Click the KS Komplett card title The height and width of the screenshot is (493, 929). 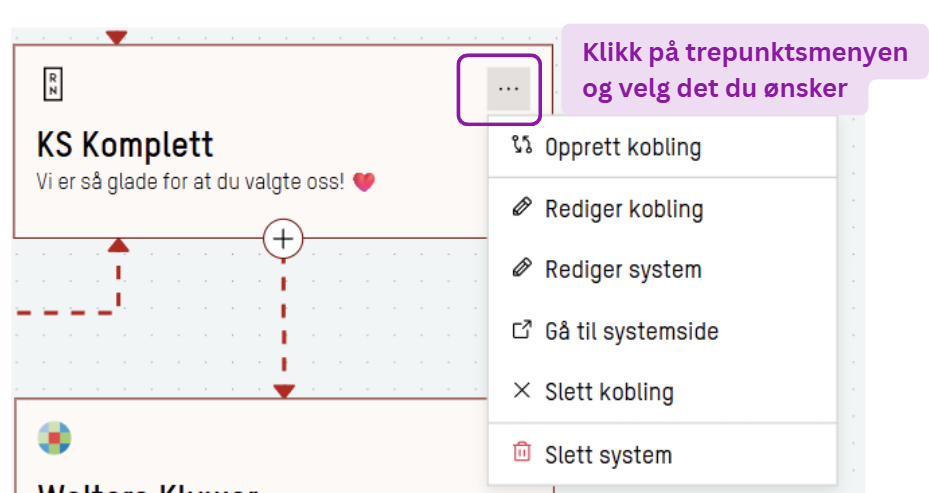click(x=125, y=145)
